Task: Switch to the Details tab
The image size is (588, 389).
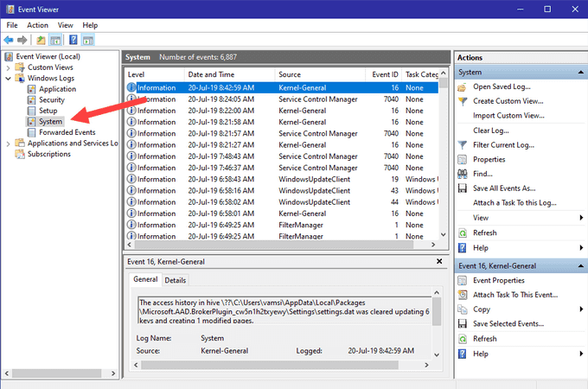Action: (175, 280)
